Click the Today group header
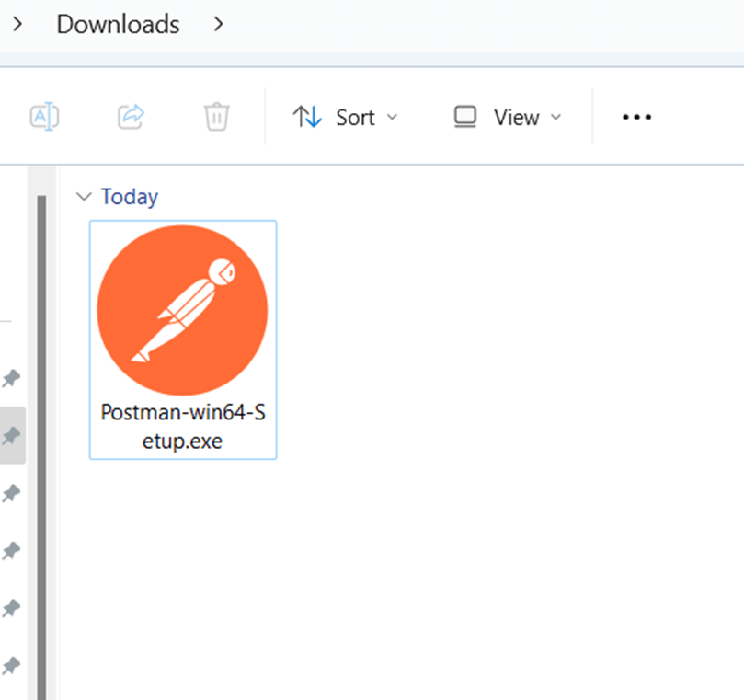Viewport: 744px width, 700px height. [x=129, y=197]
